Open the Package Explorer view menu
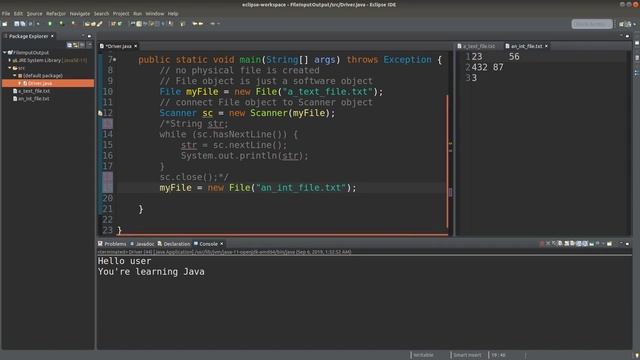640x360 pixels. (90, 45)
